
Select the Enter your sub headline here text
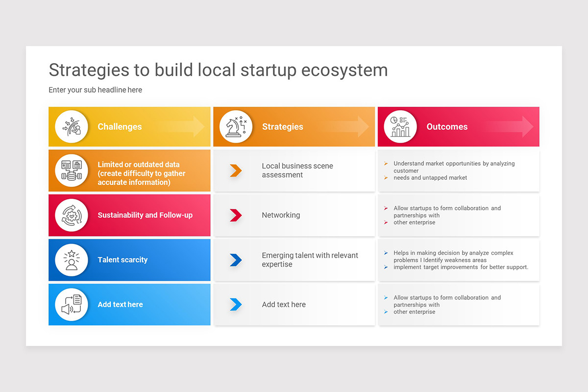tap(95, 90)
